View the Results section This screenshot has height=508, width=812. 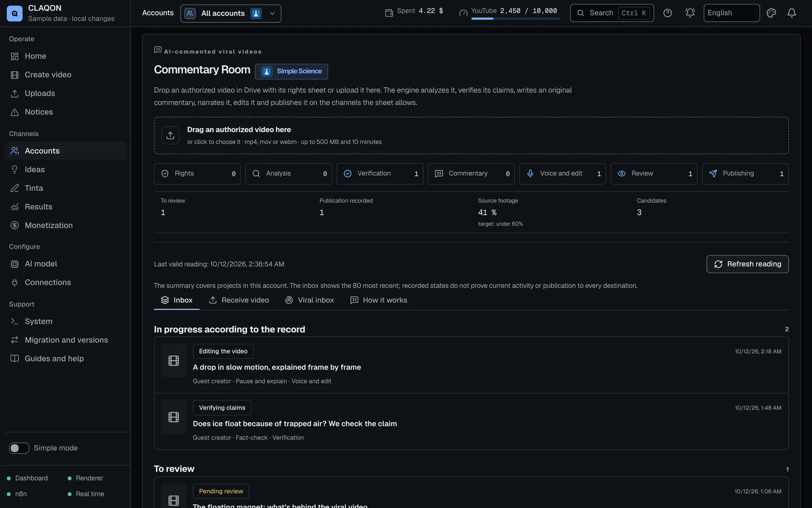65,207
